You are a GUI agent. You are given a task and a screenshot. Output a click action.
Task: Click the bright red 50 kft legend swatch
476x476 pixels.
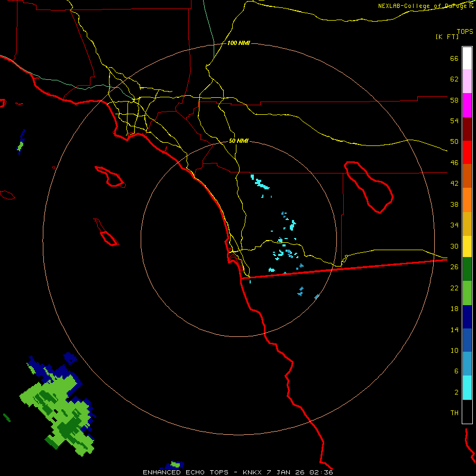click(467, 152)
